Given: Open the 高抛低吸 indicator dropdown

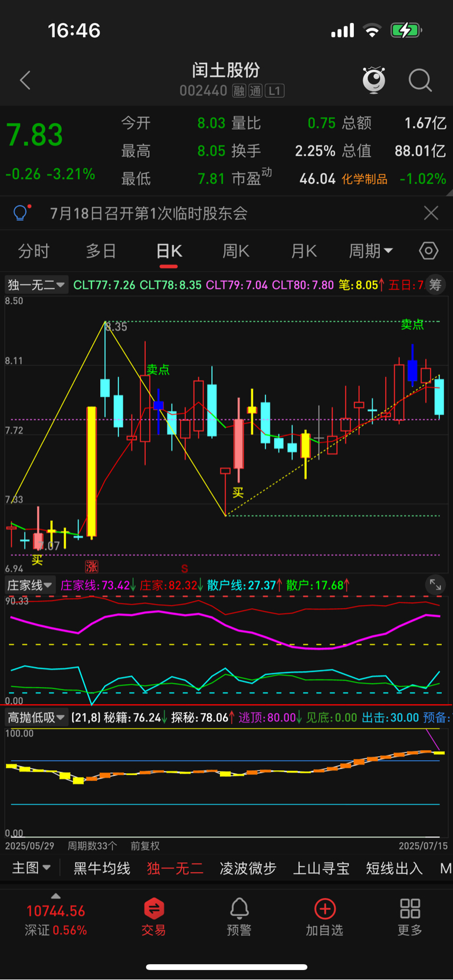Looking at the screenshot, I should pyautogui.click(x=37, y=717).
